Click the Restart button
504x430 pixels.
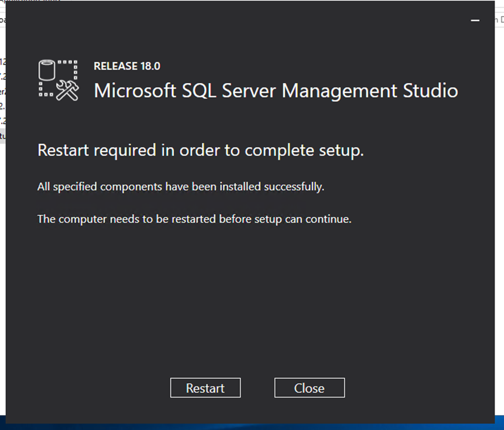pyautogui.click(x=205, y=388)
